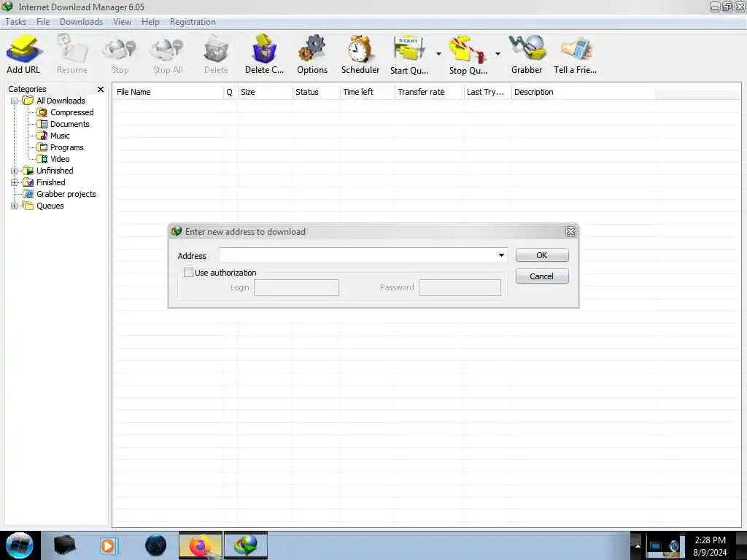Click the taskbar clock showing 2:28 PM
This screenshot has width=747, height=560.
click(x=710, y=545)
